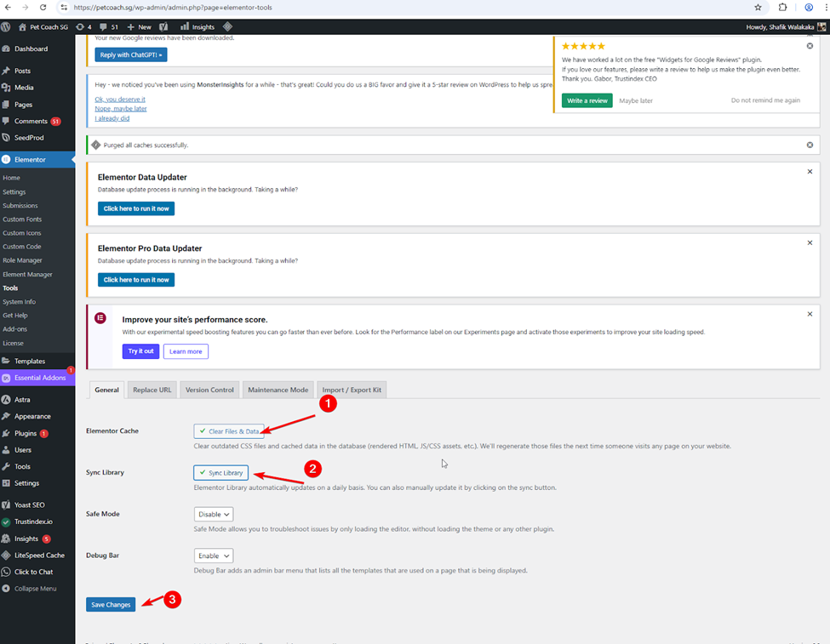Open updates counter showing 4
The image size is (830, 644).
point(83,27)
